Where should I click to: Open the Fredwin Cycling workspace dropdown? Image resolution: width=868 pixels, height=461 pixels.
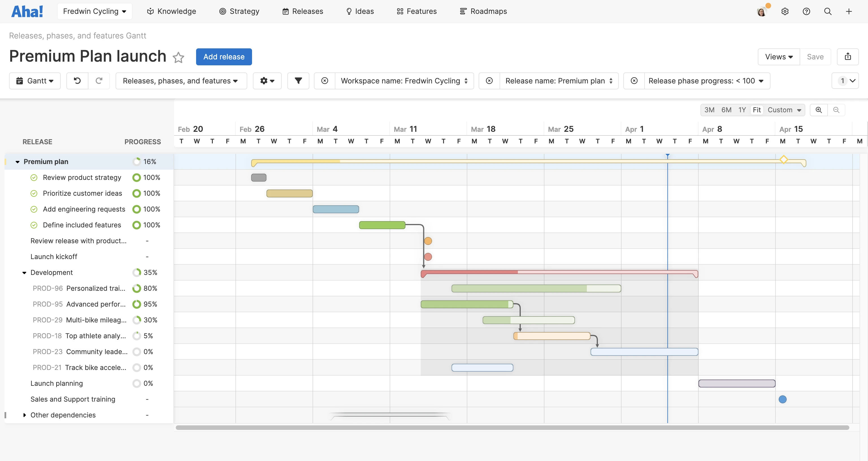tap(95, 11)
